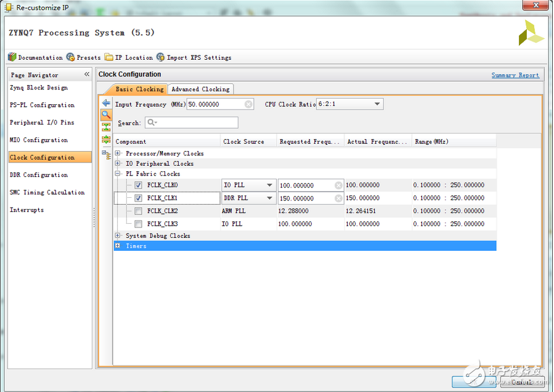Click the blue back arrow icon

106,103
